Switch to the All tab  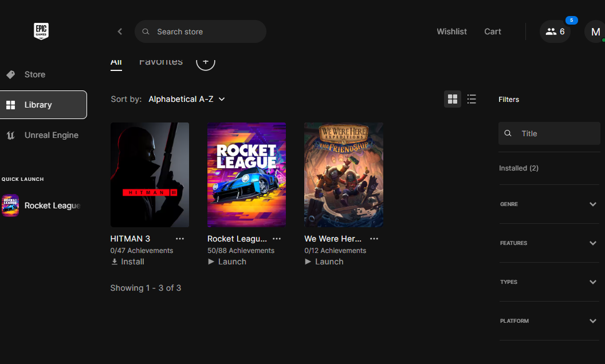coord(116,62)
